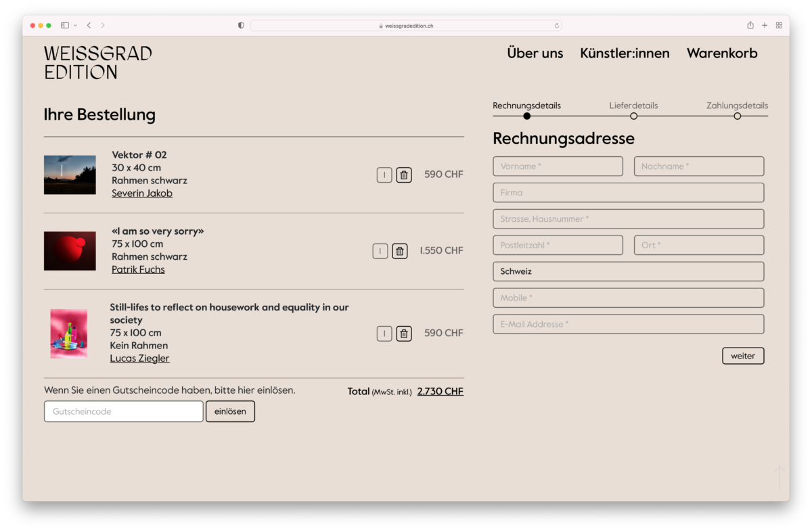The height and width of the screenshot is (531, 812).
Task: Open a new tab with plus icon
Action: pos(765,26)
